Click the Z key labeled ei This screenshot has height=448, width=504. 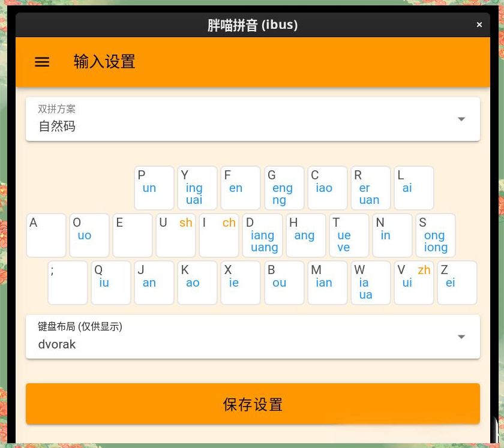click(x=457, y=282)
